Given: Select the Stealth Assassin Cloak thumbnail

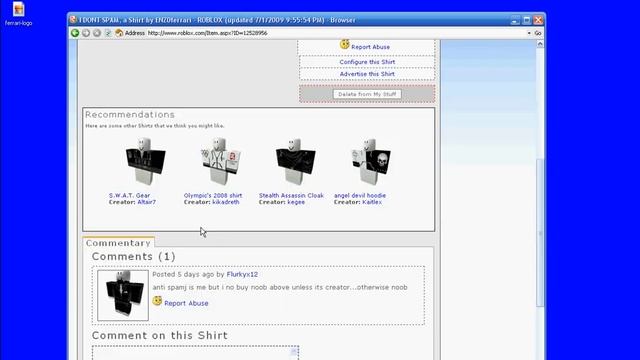Looking at the screenshot, I should [296, 162].
